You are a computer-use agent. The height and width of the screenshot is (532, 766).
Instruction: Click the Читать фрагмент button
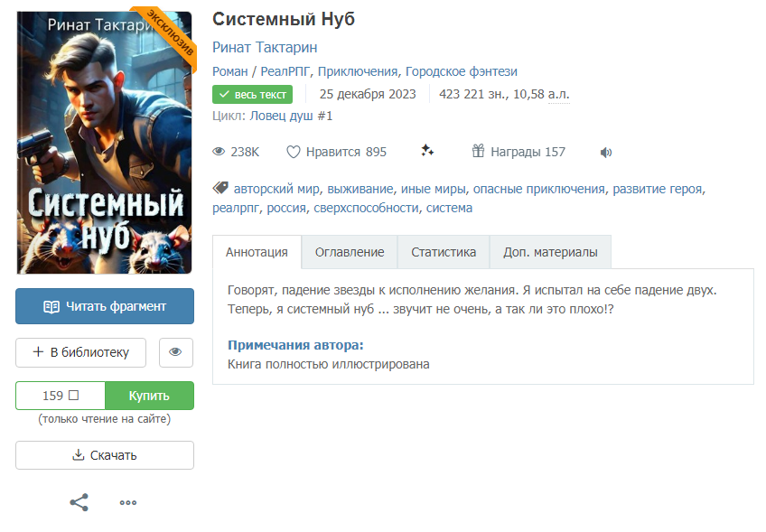tap(105, 306)
